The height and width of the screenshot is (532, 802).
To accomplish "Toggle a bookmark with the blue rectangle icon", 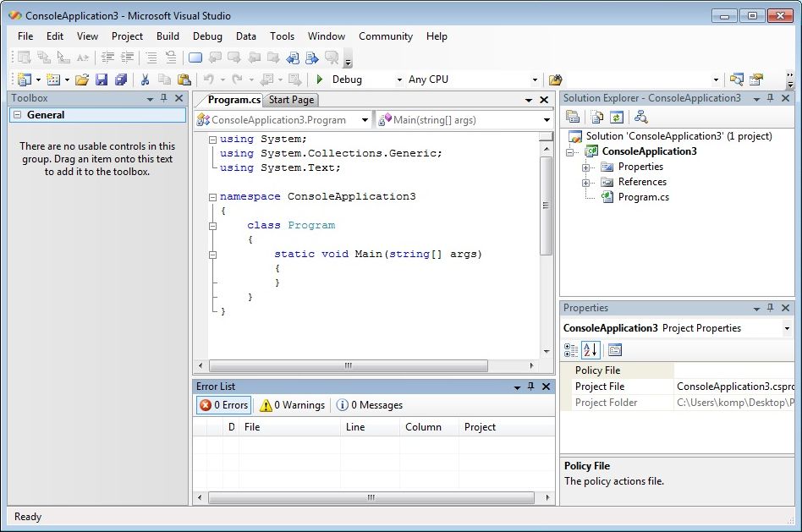I will (x=195, y=58).
